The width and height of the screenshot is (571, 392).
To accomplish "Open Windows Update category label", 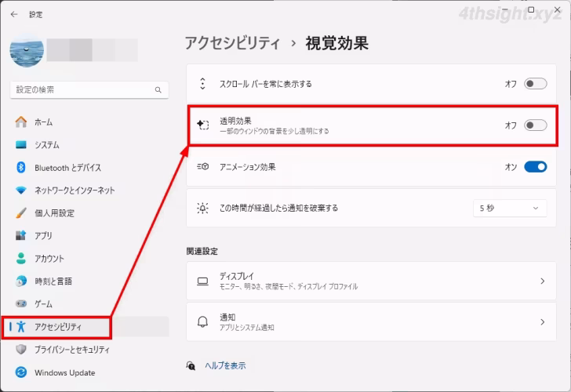I will (x=65, y=372).
